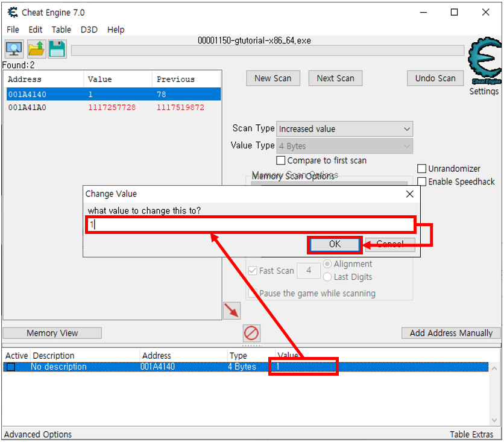
Task: Save table with the floppy disk icon
Action: click(x=57, y=49)
